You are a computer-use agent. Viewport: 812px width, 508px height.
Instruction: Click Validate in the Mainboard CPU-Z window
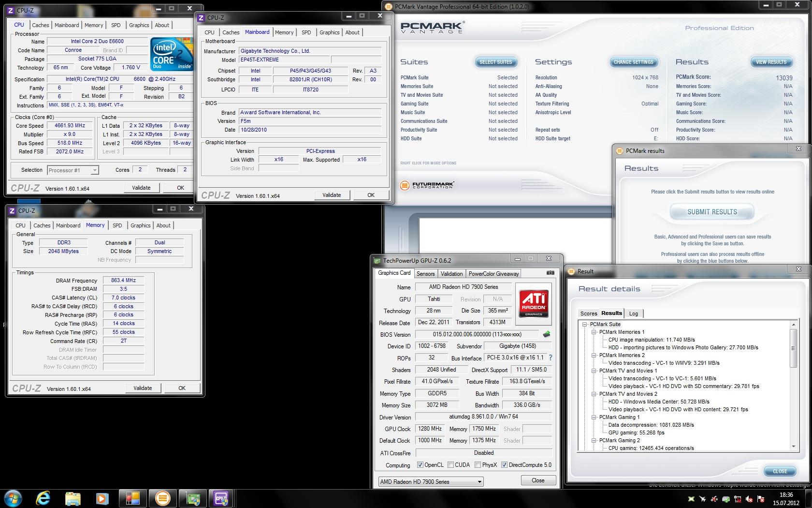coord(332,195)
